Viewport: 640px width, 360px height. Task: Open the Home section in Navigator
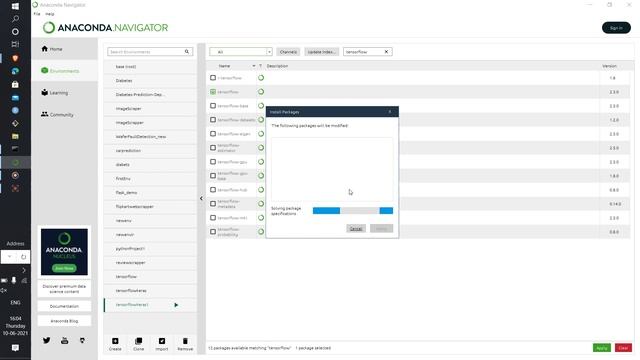pos(52,49)
